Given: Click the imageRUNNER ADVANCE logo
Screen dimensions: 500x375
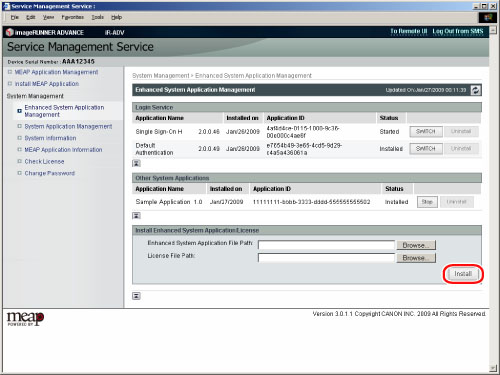Looking at the screenshot, I should 45,32.
